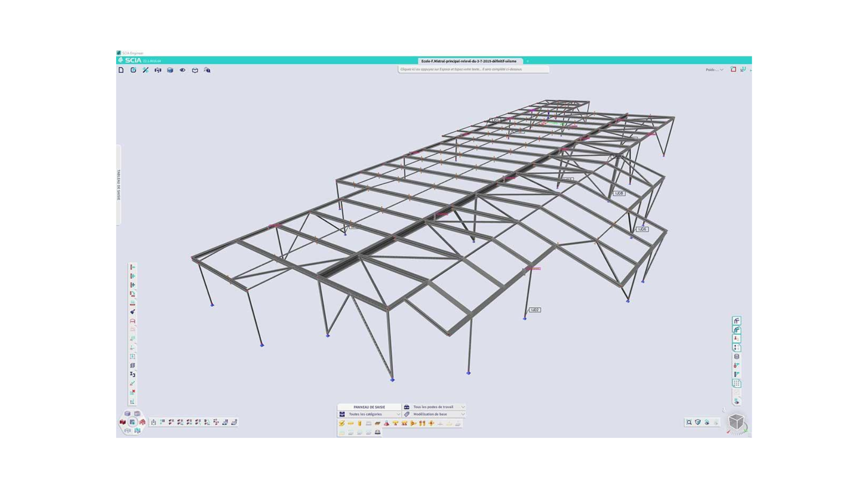Open the book library icon in top toolbar

(x=195, y=70)
